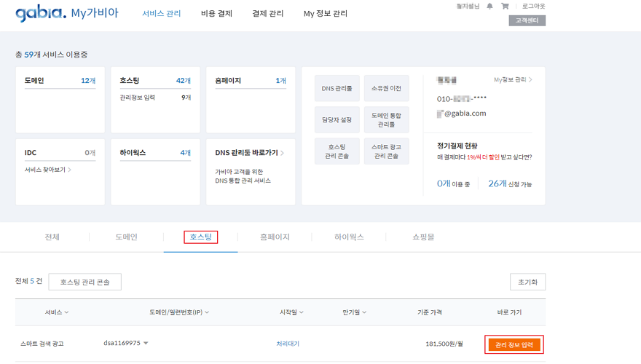This screenshot has height=364, width=641.
Task: Click the 도메인 통합 관리툴 button
Action: pyautogui.click(x=386, y=119)
